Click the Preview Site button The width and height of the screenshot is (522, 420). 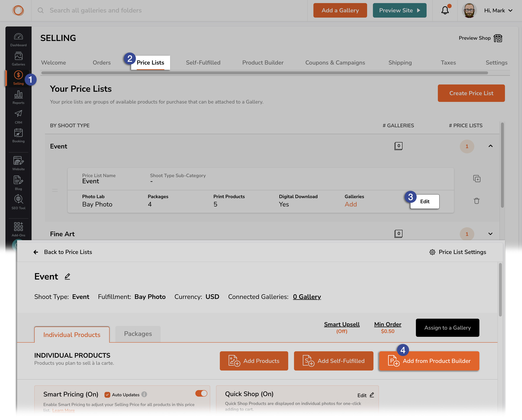[400, 10]
